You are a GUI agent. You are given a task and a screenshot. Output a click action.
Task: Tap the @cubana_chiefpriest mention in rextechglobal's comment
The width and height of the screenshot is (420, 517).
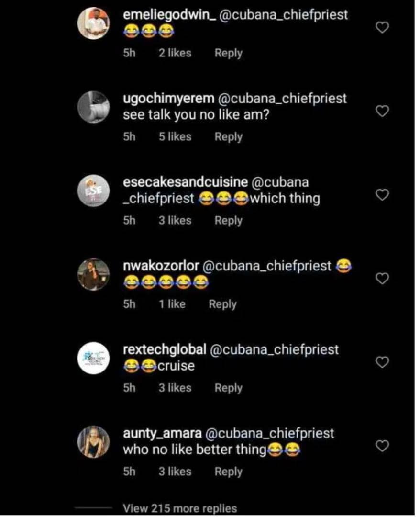(x=274, y=349)
